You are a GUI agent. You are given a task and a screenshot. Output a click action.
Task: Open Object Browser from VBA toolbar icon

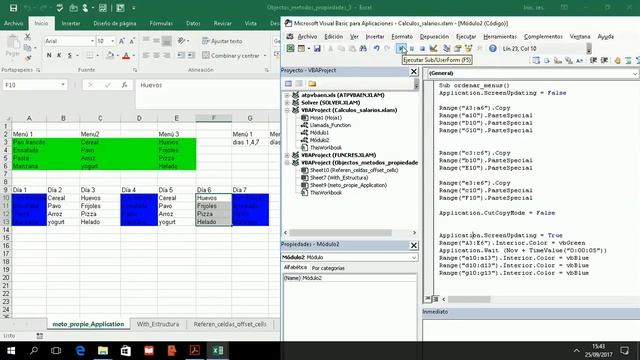point(469,49)
